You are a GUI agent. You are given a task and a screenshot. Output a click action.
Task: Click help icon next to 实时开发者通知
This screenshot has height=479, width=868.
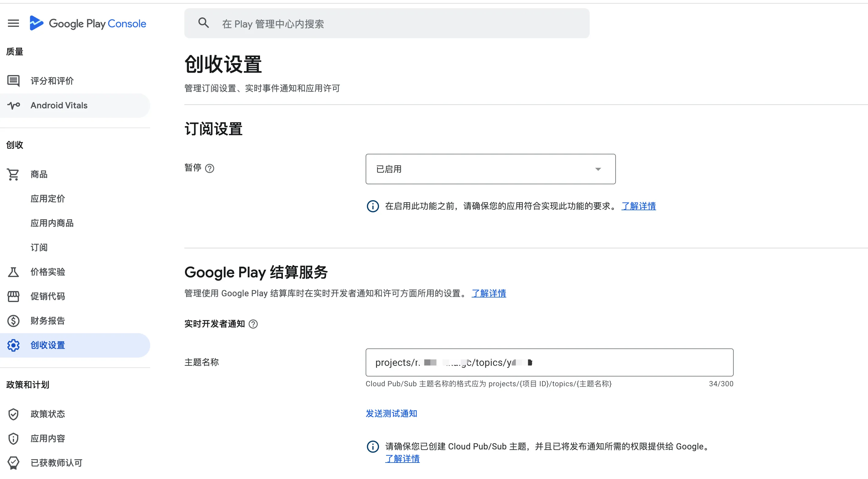click(253, 324)
